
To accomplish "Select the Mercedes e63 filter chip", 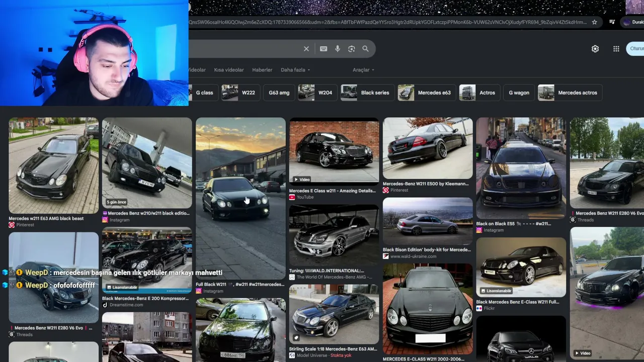I will 427,93.
